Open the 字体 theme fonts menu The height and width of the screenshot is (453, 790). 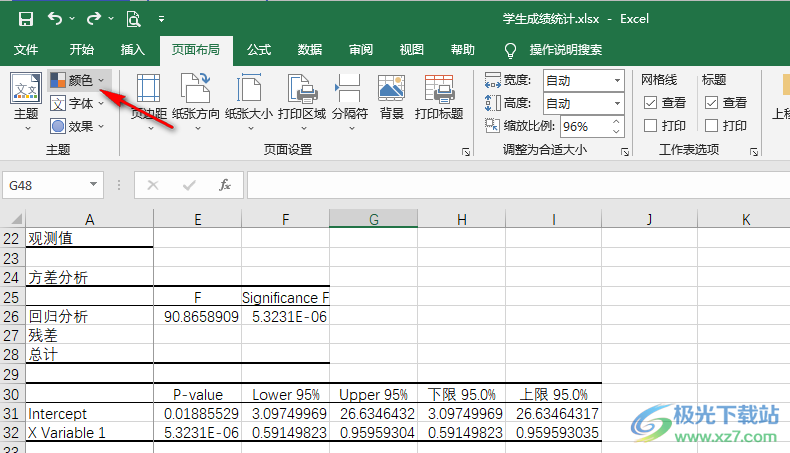tap(78, 103)
